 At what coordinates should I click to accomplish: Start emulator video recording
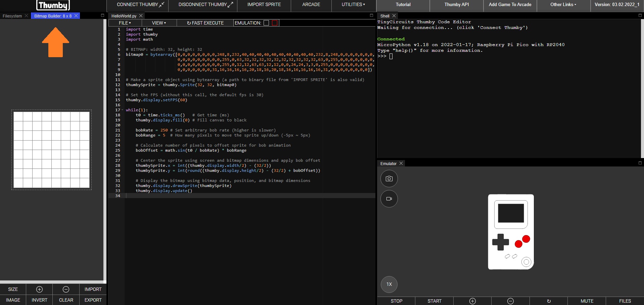pos(389,199)
